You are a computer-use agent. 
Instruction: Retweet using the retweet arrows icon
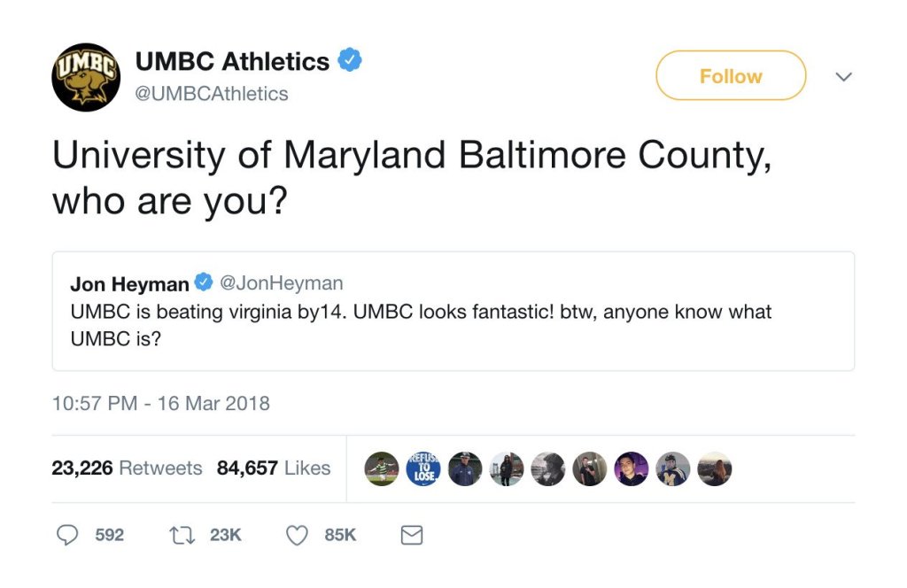tap(181, 535)
